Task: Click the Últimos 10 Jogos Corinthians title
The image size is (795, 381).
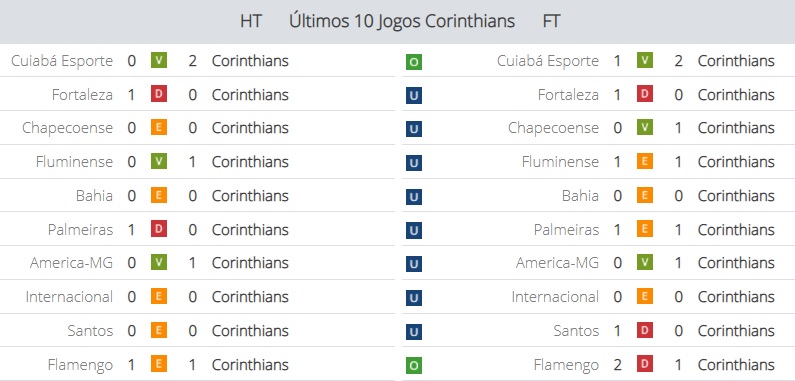Action: pyautogui.click(x=402, y=21)
